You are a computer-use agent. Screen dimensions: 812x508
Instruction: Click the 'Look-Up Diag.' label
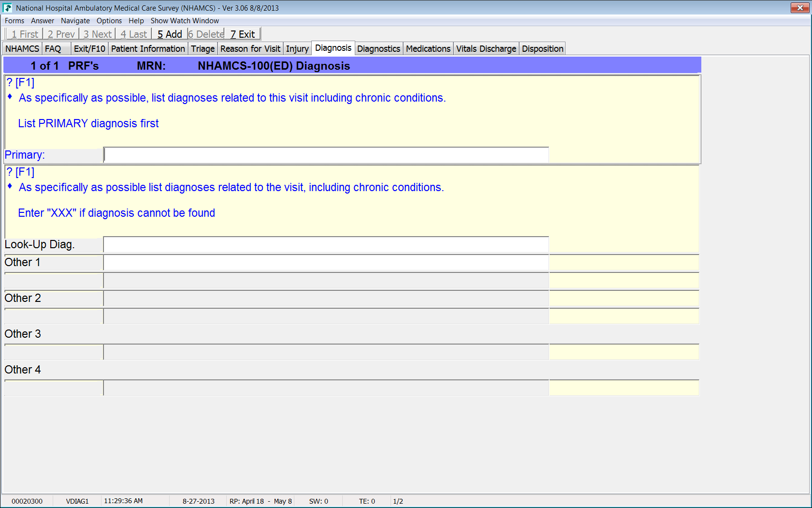click(40, 244)
